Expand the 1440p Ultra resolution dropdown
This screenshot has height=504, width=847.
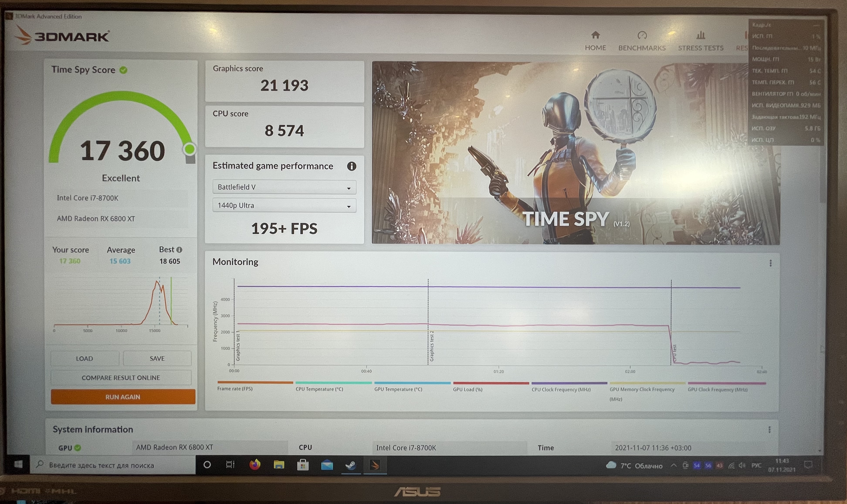click(x=284, y=205)
